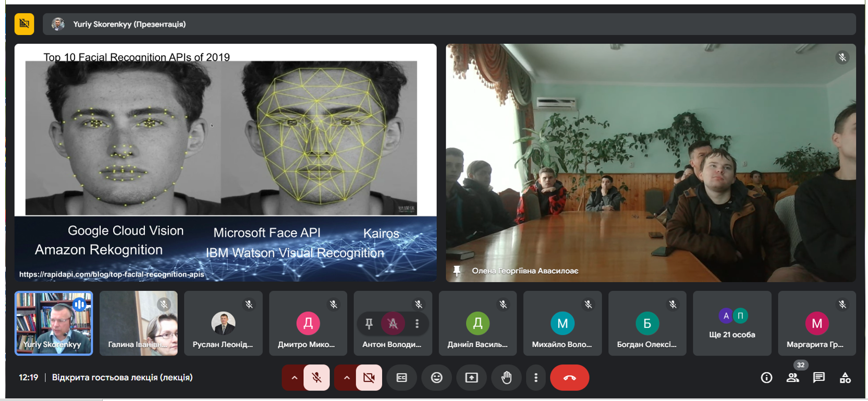Click the name label "Даниїл Василь..."

coord(478,345)
